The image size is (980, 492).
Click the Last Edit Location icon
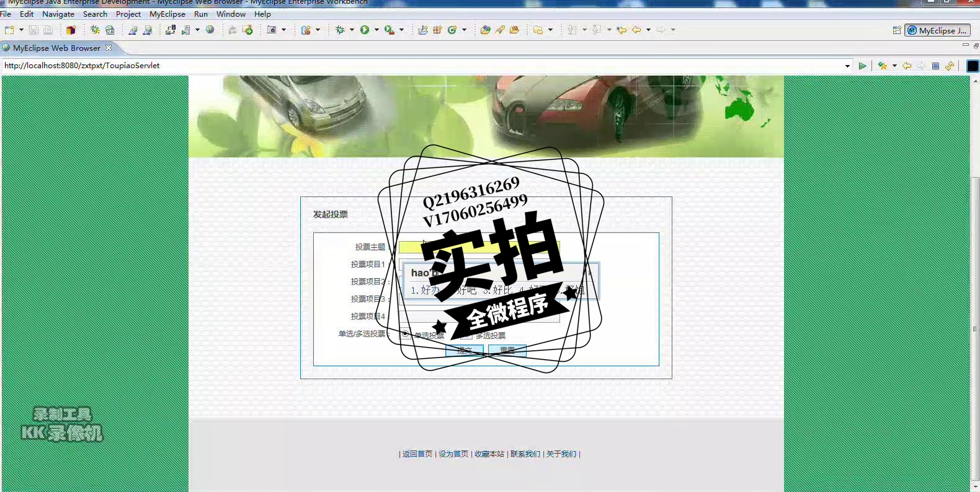coord(621,30)
